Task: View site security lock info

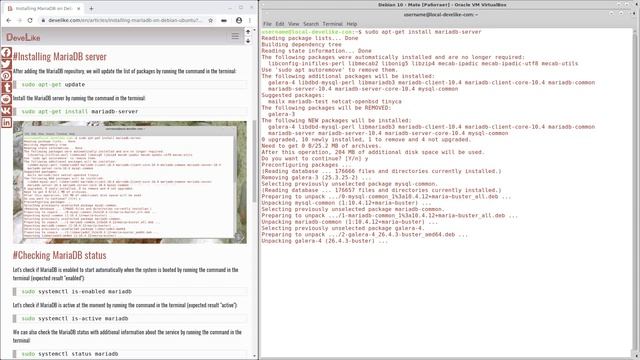Action: coord(42,20)
